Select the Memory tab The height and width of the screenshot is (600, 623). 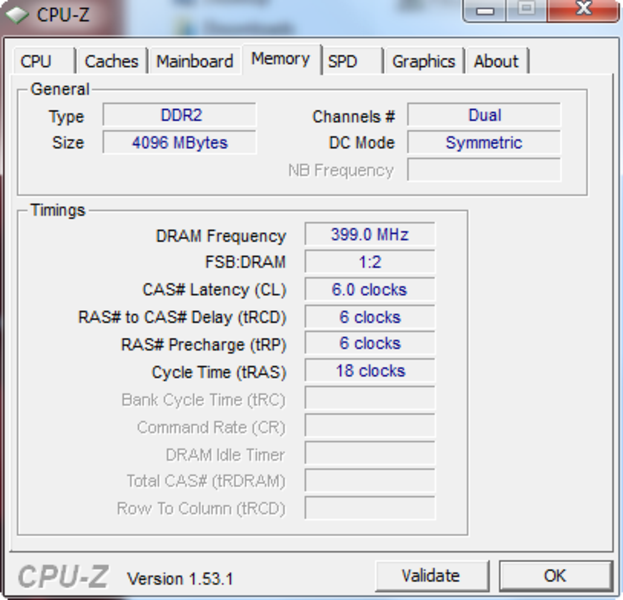click(x=281, y=59)
